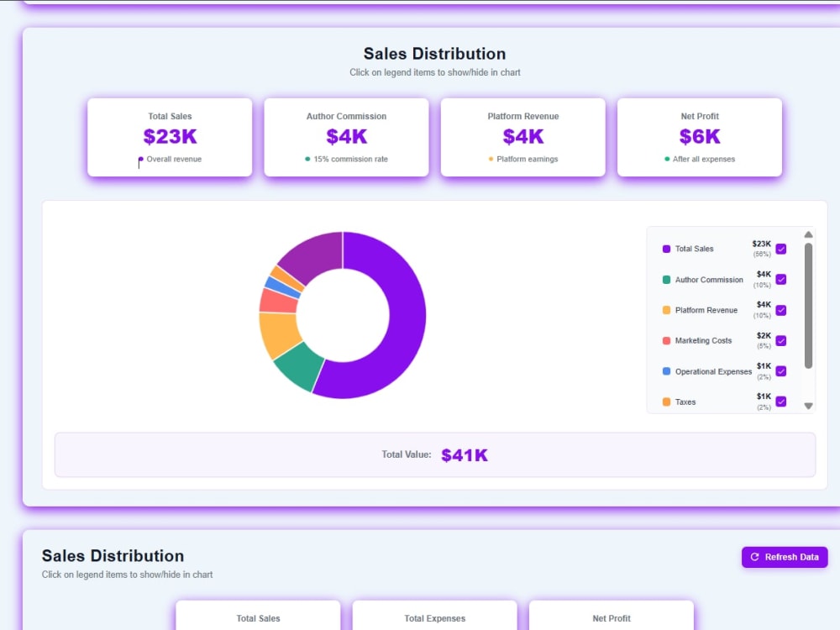Click the bottom Total Sales card label
This screenshot has width=840, height=630.
(x=258, y=618)
